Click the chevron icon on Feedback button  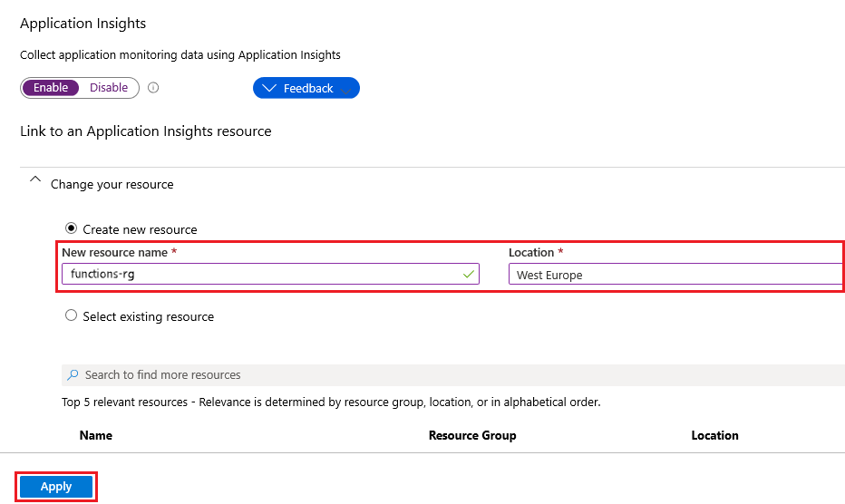click(x=268, y=88)
